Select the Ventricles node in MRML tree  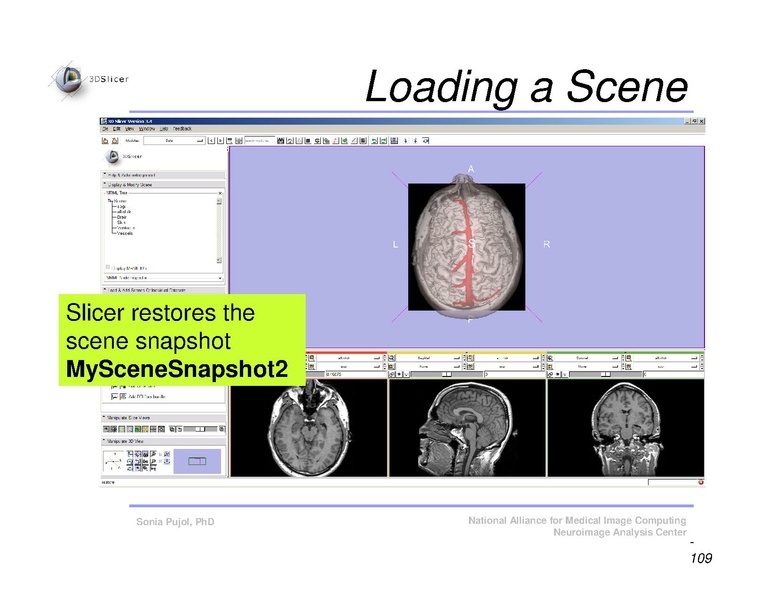coord(126,228)
